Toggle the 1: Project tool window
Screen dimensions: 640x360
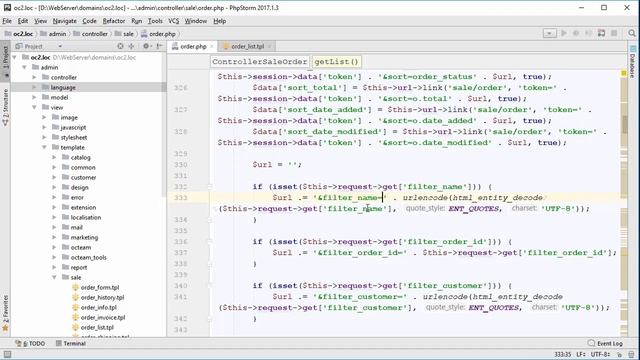[x=5, y=60]
